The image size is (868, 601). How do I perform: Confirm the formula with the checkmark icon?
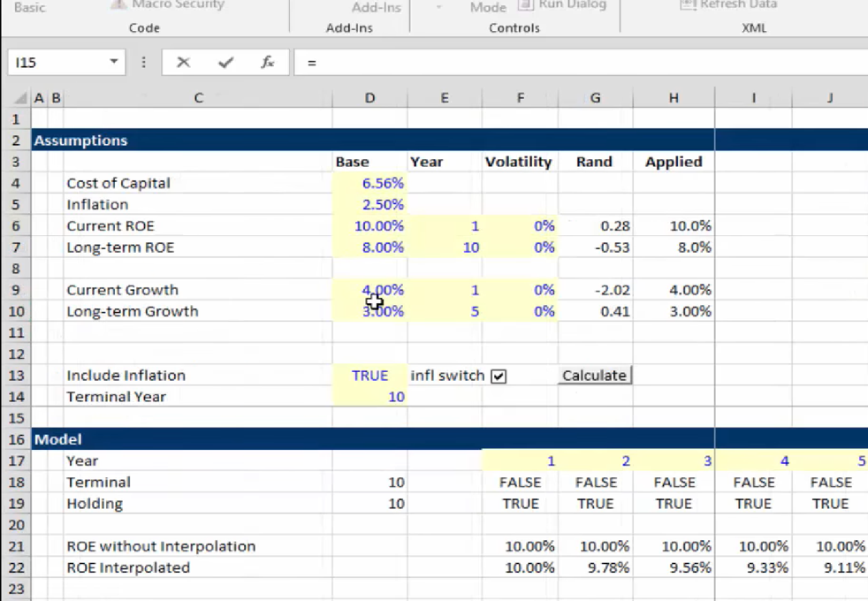click(x=225, y=63)
